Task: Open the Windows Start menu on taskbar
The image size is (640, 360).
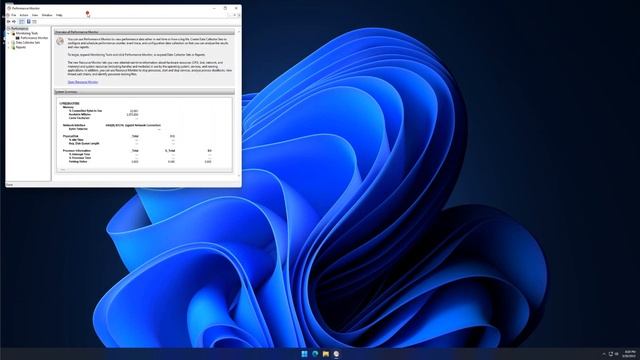Action: [x=304, y=354]
